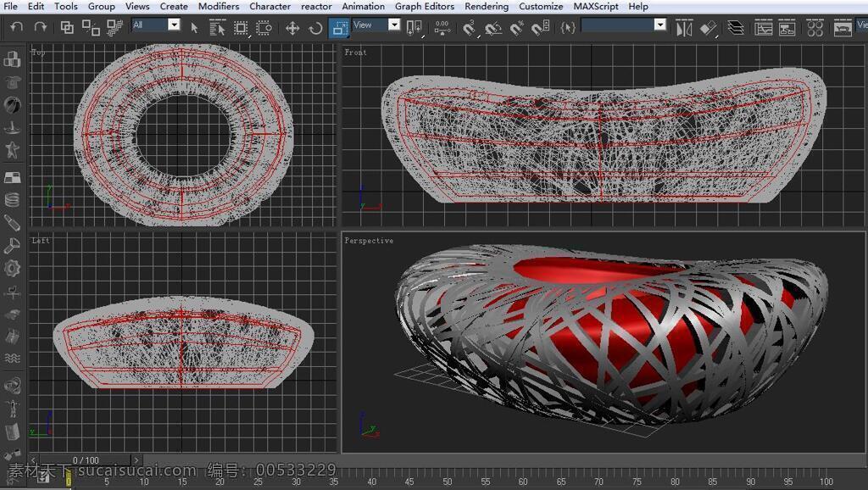Expand the All selection filter dropdown

click(174, 25)
